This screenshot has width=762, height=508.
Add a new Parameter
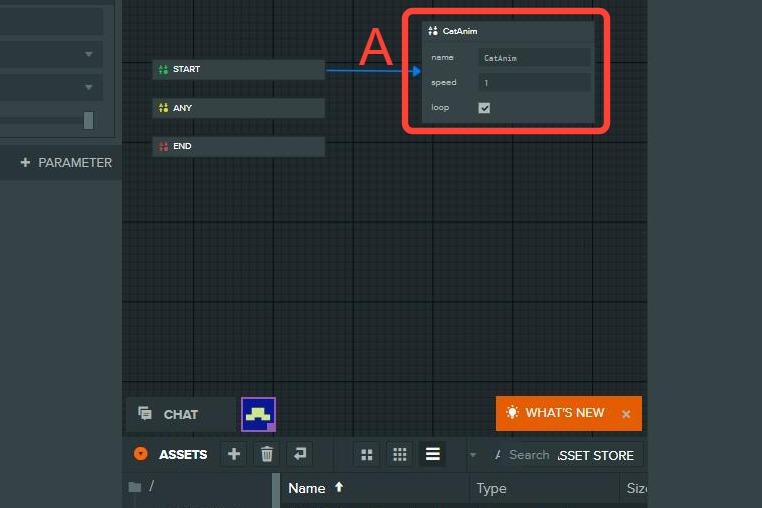pyautogui.click(x=66, y=162)
